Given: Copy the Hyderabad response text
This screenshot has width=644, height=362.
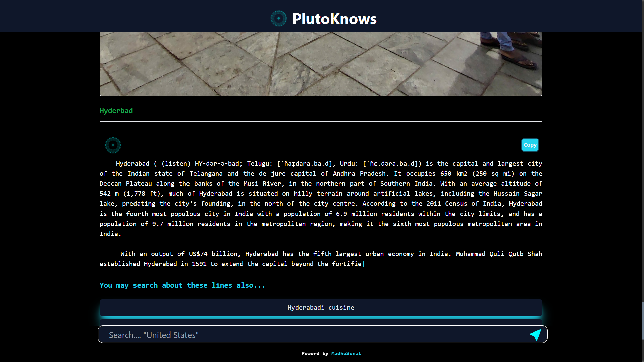Looking at the screenshot, I should pyautogui.click(x=530, y=145).
